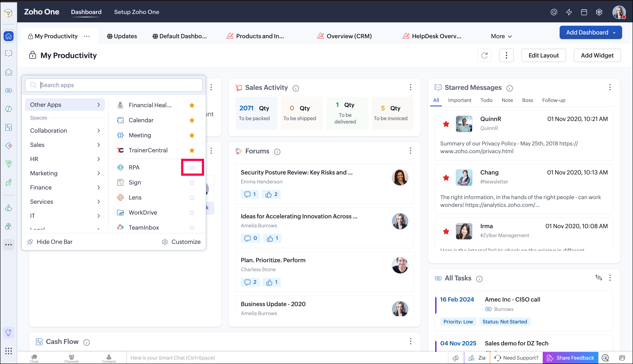
Task: Click the lightbulb icon in left sidebar
Action: point(9,333)
